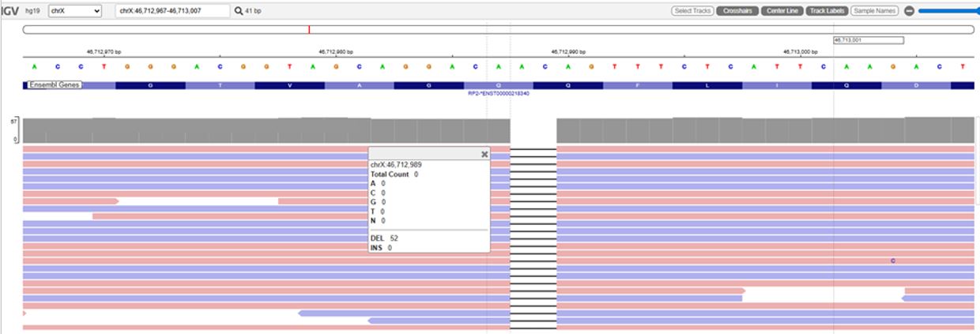This screenshot has width=980, height=334.
Task: Close the allele count popup
Action: tap(484, 155)
